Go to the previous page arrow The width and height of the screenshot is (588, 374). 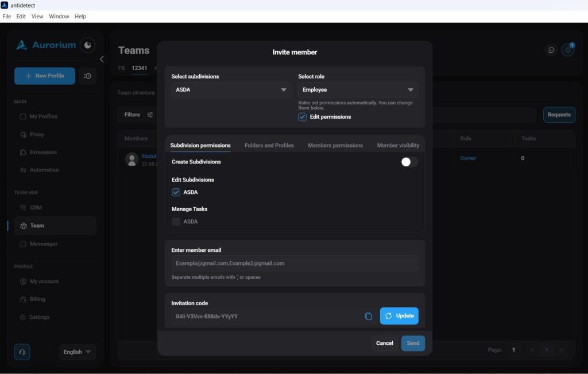pos(532,350)
